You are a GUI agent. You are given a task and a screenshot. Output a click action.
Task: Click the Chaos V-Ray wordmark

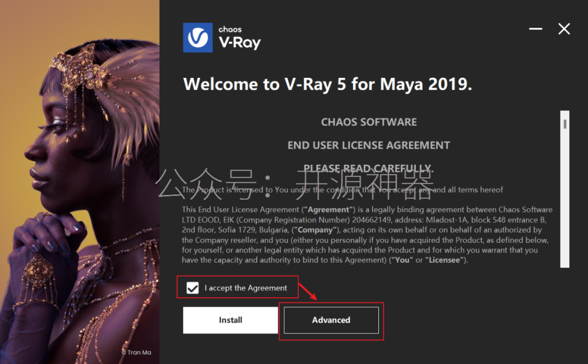[240, 38]
